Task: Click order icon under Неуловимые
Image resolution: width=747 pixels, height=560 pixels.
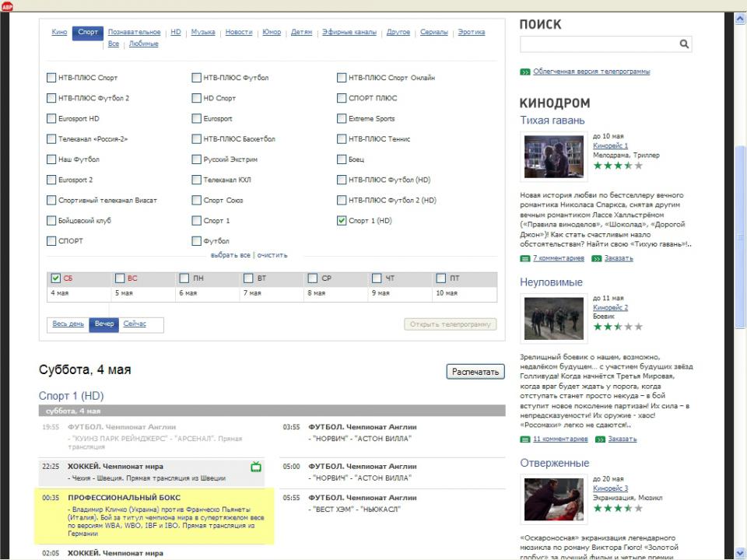Action: (x=600, y=439)
